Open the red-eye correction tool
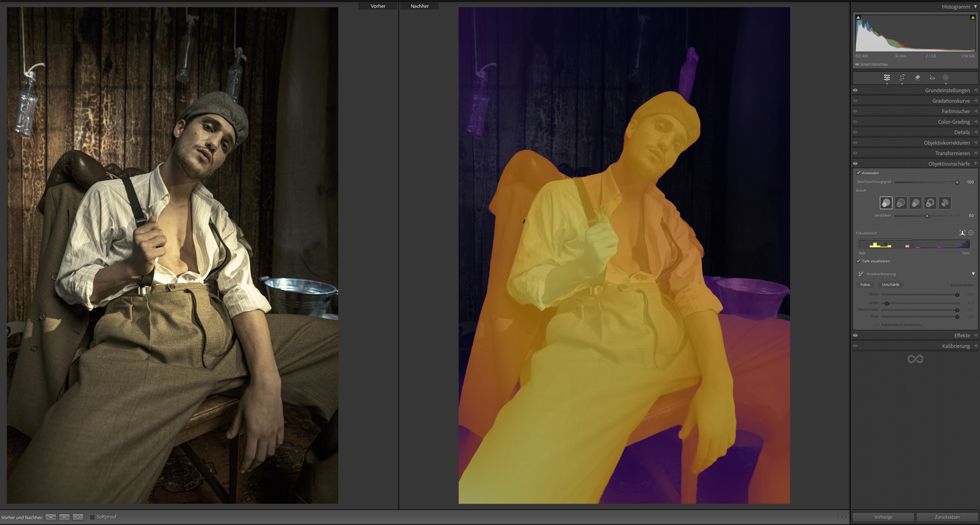980x525 pixels. (932, 78)
